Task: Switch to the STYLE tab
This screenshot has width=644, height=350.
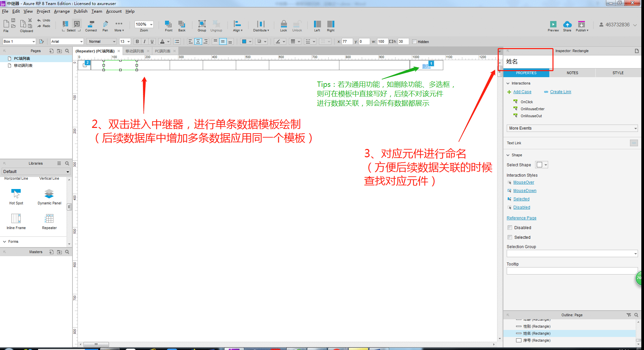Action: [x=618, y=73]
